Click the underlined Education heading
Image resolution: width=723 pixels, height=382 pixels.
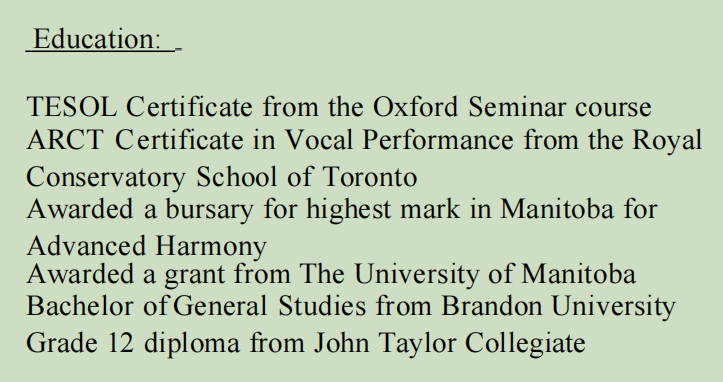(97, 39)
